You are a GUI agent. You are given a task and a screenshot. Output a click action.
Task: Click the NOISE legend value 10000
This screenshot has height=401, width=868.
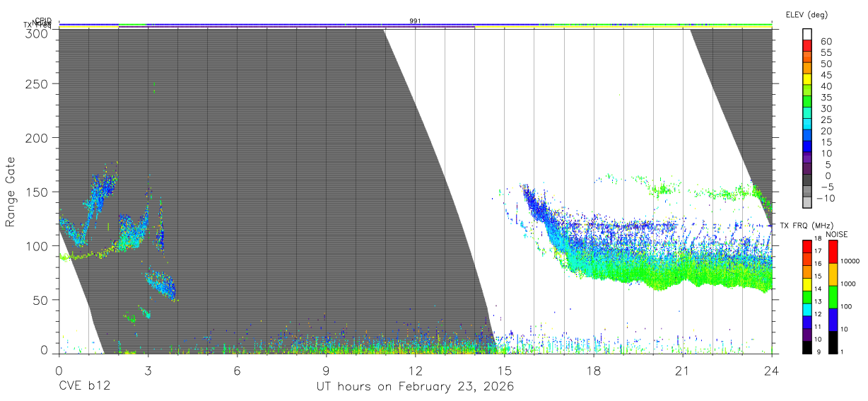(x=851, y=262)
